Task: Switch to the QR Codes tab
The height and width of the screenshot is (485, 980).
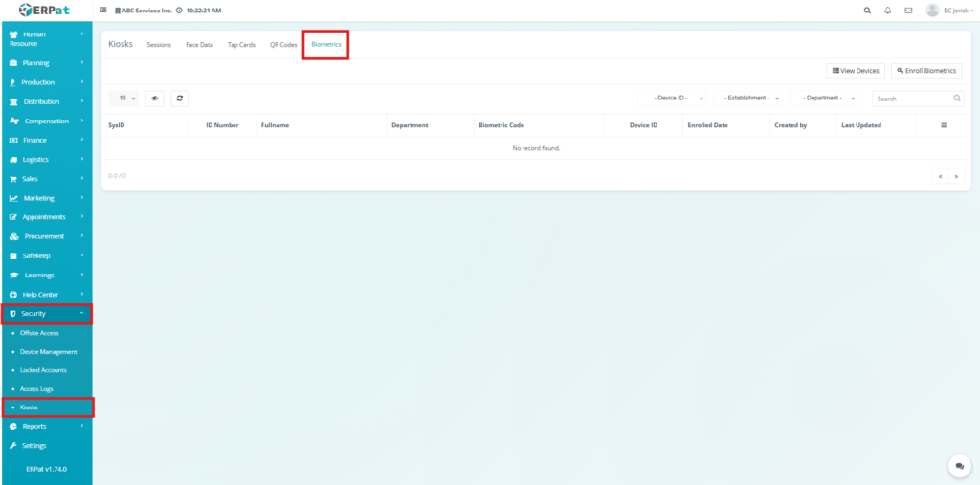Action: 283,45
